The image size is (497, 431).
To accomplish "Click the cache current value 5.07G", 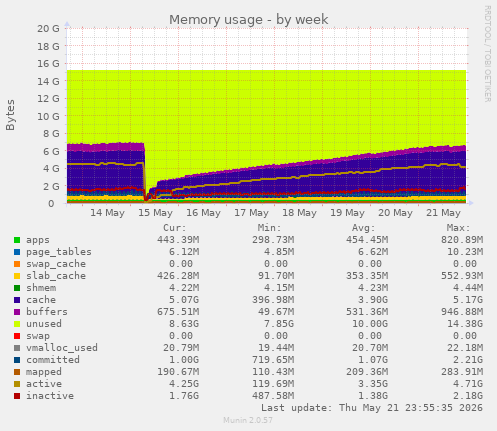I will pos(184,300).
